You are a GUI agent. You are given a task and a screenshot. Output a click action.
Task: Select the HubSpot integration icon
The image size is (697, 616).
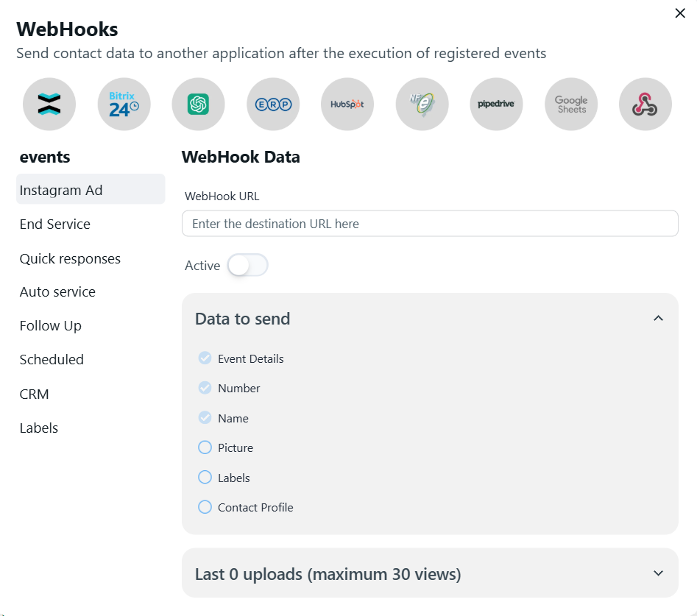(x=347, y=105)
